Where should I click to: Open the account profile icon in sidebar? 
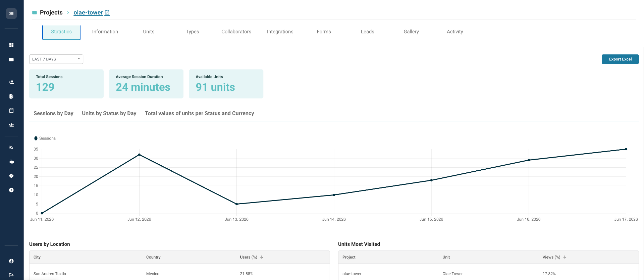coord(11,261)
